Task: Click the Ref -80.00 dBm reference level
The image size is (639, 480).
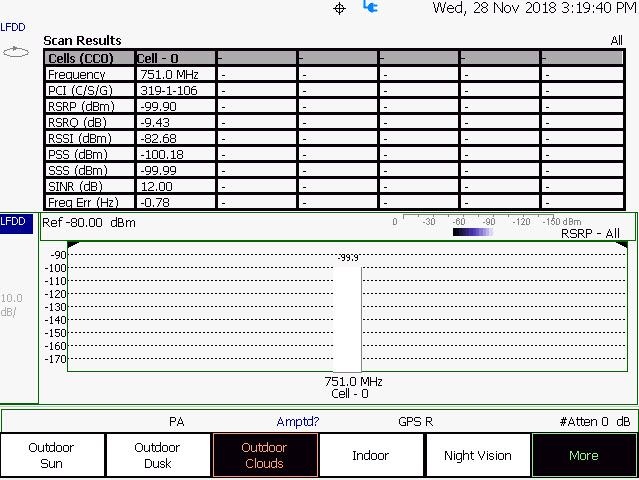Action: point(89,222)
